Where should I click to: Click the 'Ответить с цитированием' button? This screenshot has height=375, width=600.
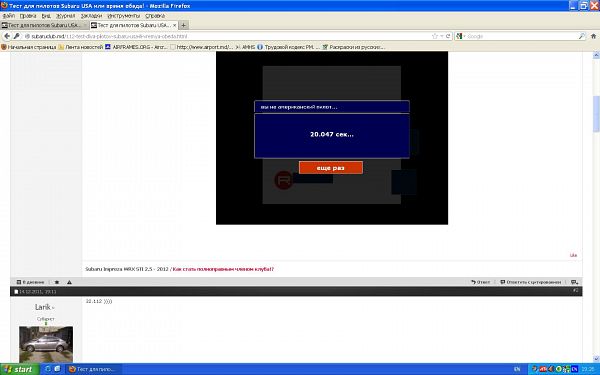pos(530,282)
